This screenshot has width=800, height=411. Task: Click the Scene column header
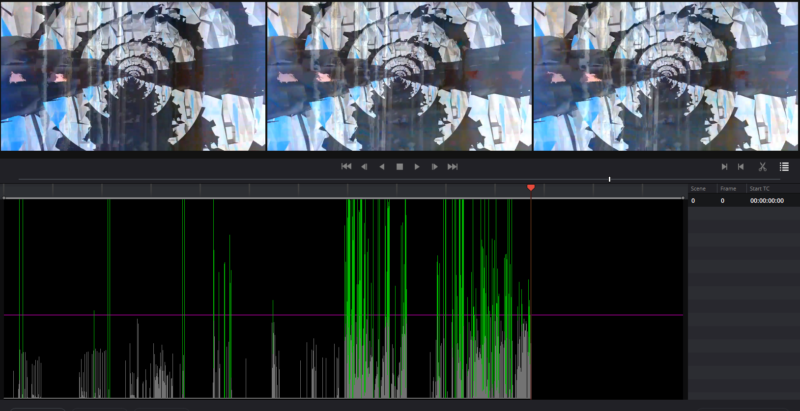coord(698,188)
